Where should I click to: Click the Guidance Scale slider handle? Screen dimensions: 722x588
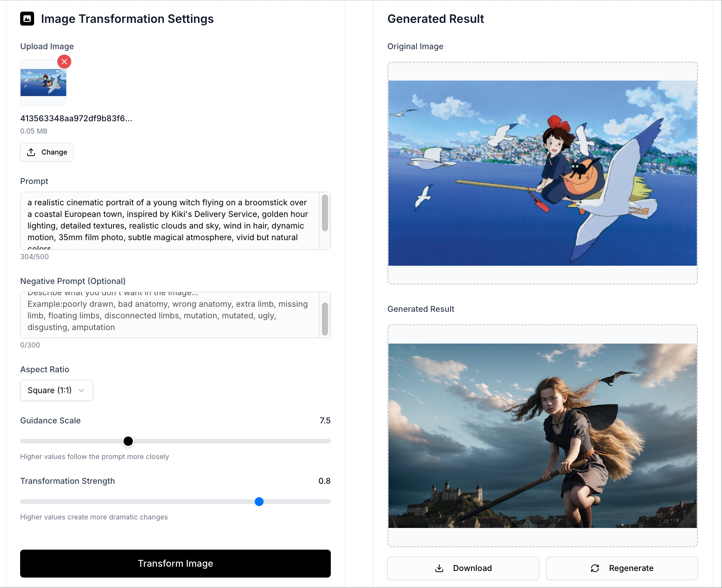(128, 441)
